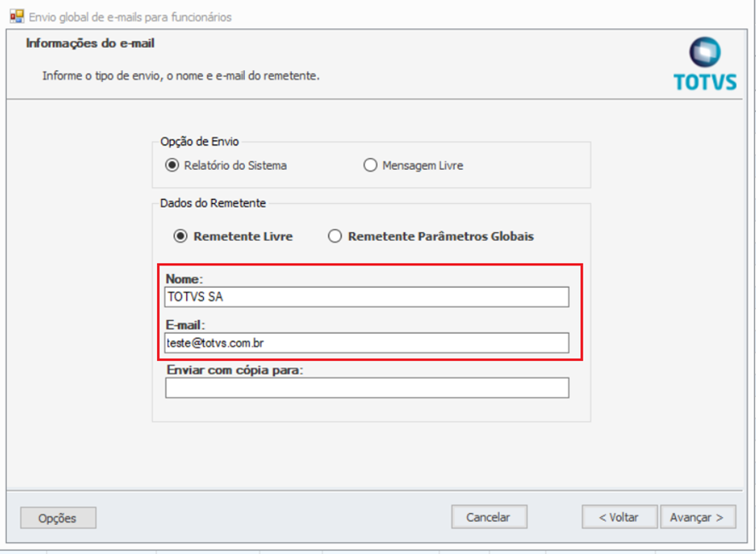The height and width of the screenshot is (554, 756).
Task: Cancel the e-mail wizard
Action: 489,517
